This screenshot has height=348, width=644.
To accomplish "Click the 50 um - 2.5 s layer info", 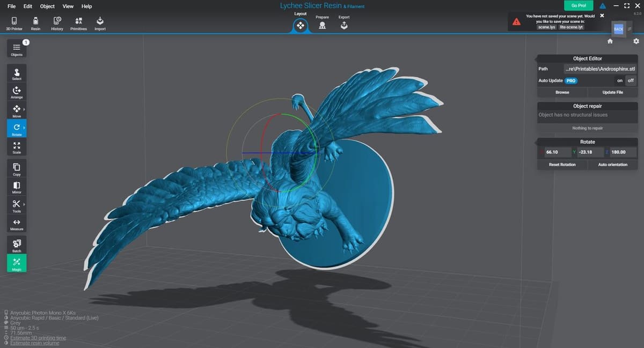I will point(25,328).
